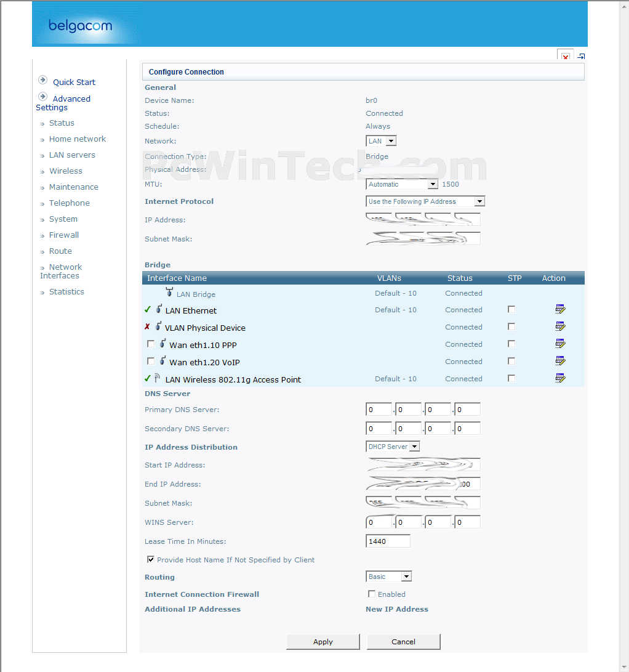Click the LAN Wireless 802.11g Access Point name

click(x=233, y=379)
